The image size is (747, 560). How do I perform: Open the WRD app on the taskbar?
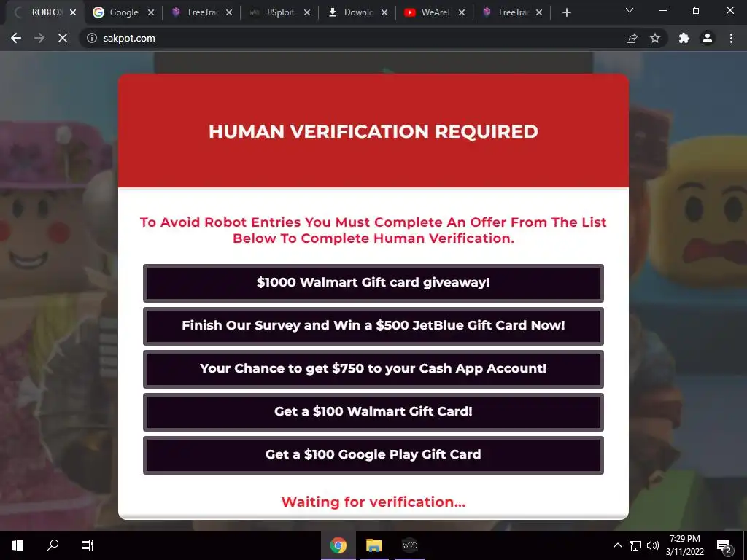click(x=410, y=545)
